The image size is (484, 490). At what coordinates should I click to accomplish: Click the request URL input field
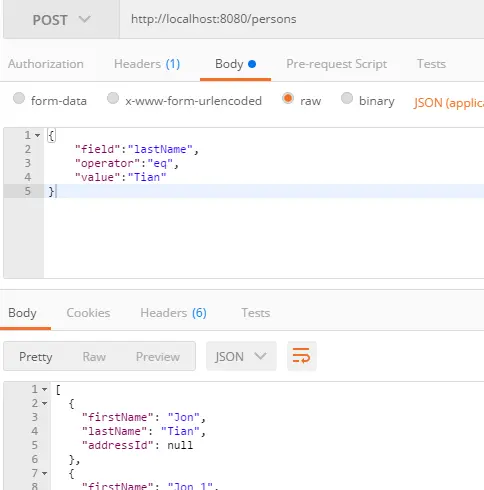tap(302, 19)
